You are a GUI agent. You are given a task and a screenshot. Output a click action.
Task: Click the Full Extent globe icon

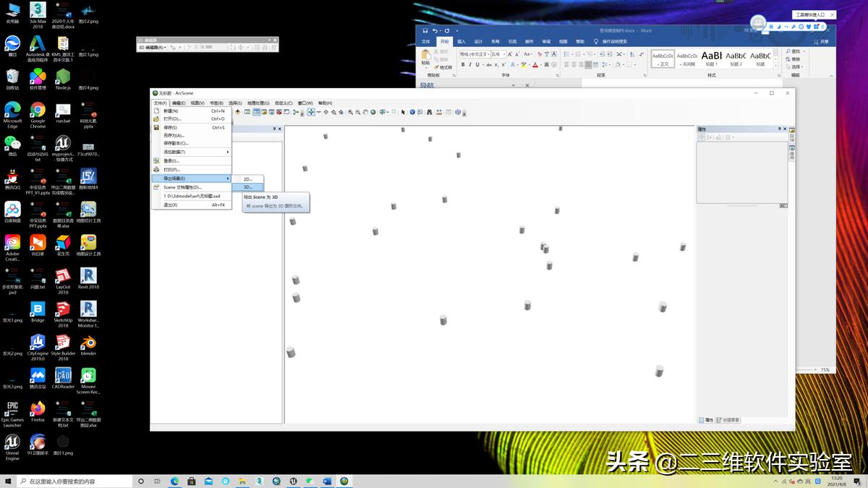[x=373, y=113]
